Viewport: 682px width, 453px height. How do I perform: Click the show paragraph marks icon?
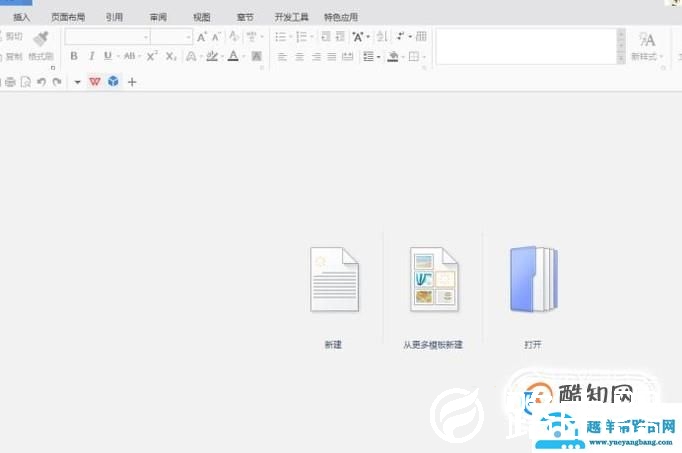pyautogui.click(x=401, y=37)
